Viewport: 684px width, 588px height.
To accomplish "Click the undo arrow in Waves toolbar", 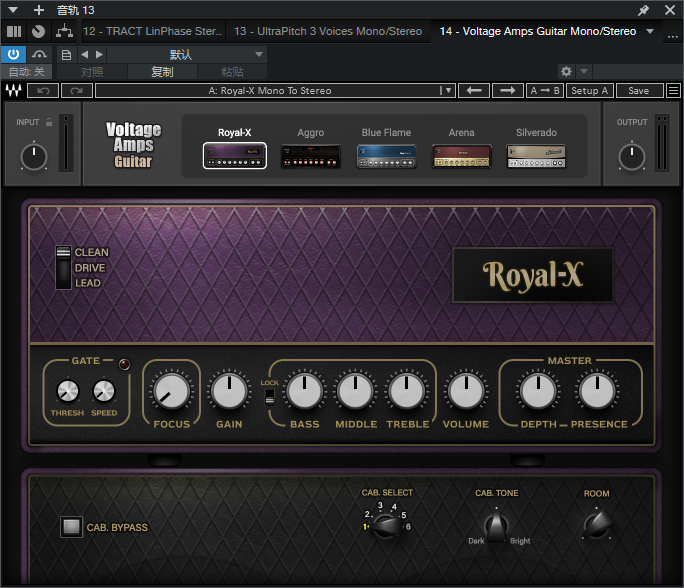I will [43, 91].
